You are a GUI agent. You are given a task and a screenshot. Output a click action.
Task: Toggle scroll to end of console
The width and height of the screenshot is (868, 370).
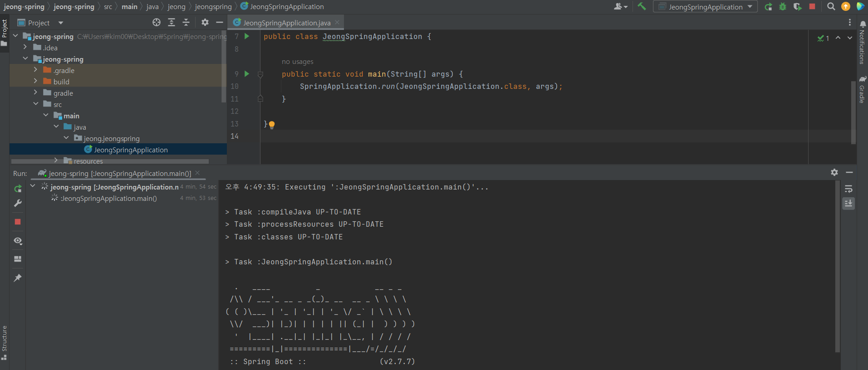coord(848,204)
